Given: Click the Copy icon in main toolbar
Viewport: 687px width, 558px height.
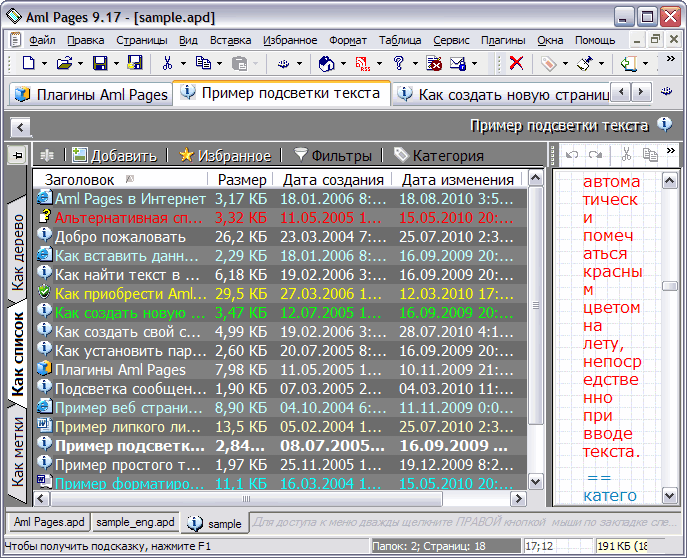Looking at the screenshot, I should click(x=203, y=64).
